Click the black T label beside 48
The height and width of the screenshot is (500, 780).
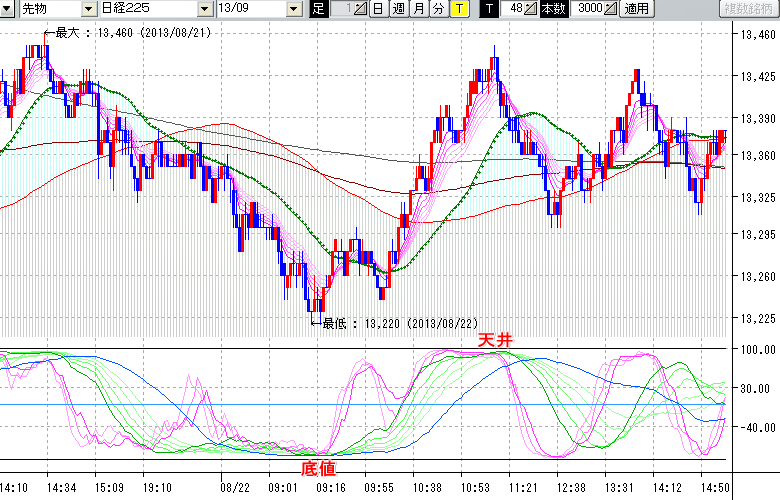(x=488, y=9)
